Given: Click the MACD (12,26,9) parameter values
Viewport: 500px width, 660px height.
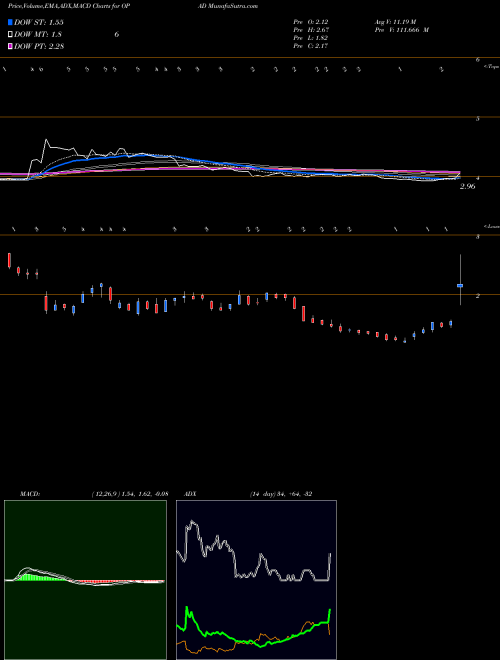Looking at the screenshot, I should pyautogui.click(x=129, y=493).
